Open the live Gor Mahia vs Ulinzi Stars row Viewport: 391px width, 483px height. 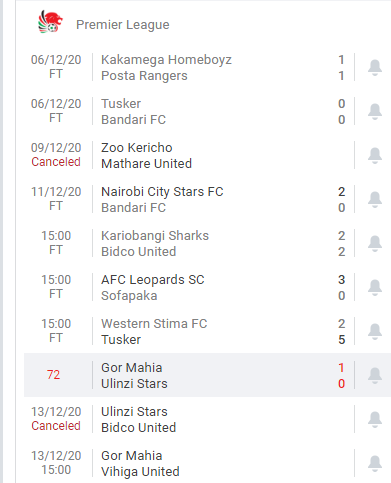click(x=189, y=375)
